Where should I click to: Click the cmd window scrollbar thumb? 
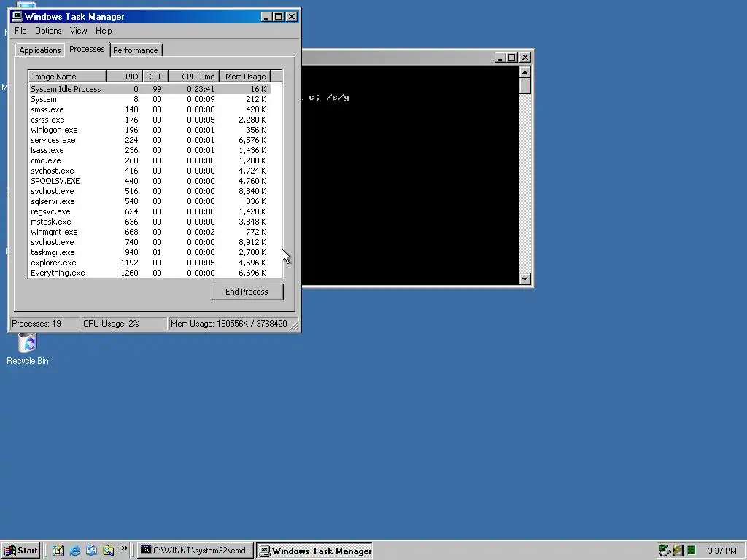(525, 86)
